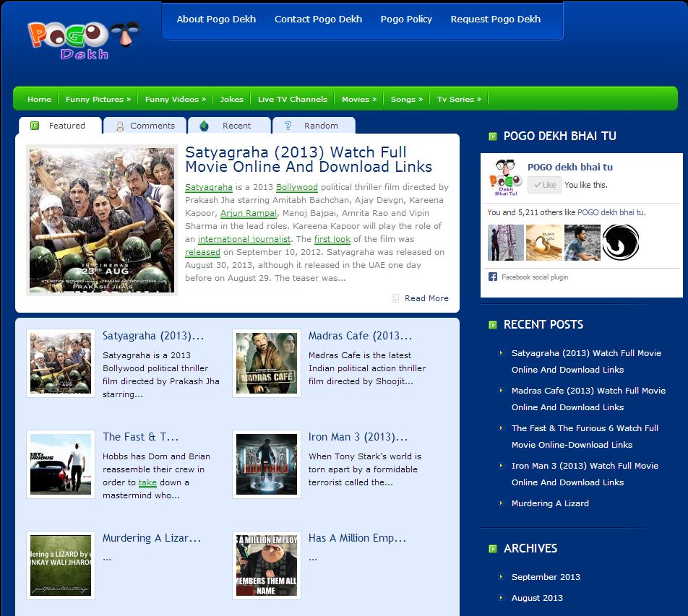Click the international journalist inline link
Viewport: 688px width, 616px height.
point(244,239)
